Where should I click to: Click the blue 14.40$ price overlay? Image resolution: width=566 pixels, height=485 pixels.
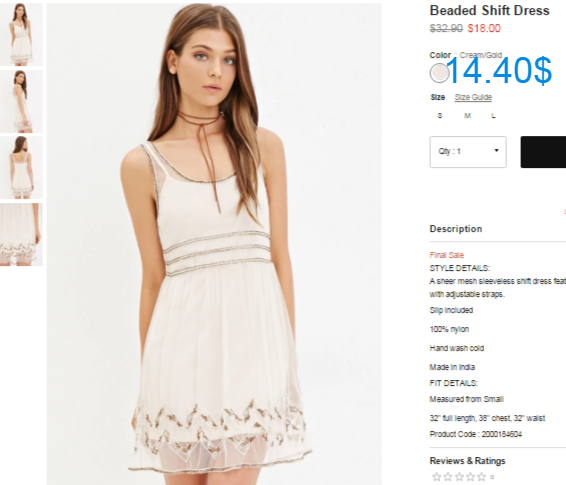[499, 71]
